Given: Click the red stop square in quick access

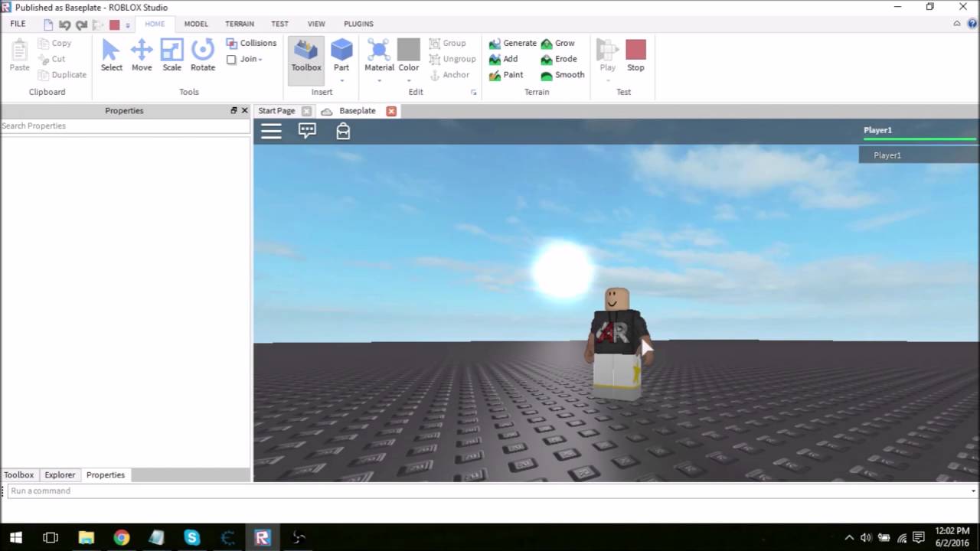Looking at the screenshot, I should pyautogui.click(x=114, y=24).
